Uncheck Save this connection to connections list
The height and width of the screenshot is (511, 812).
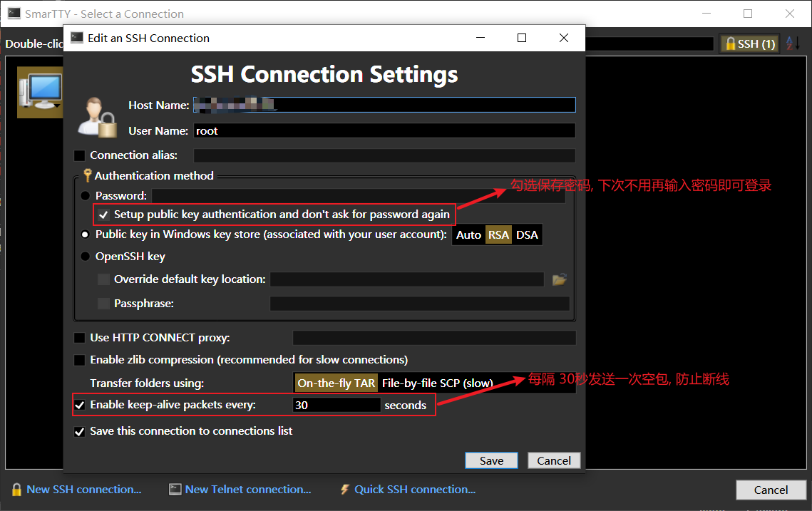tap(80, 431)
